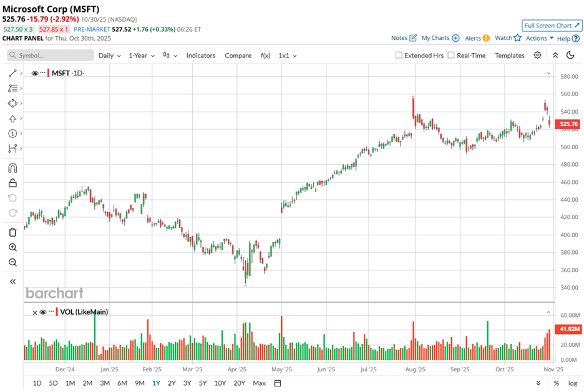Toggle the magnet snap mode
The width and height of the screenshot is (584, 392).
[12, 168]
